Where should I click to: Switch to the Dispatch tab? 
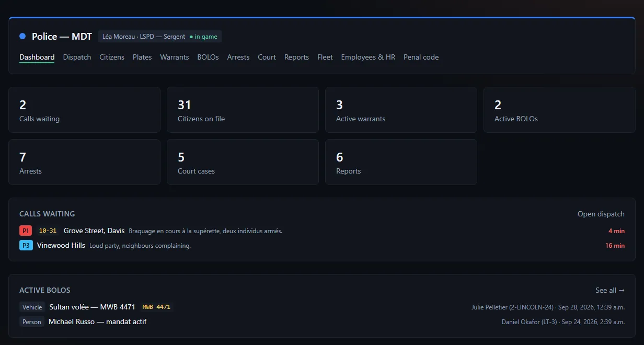(x=77, y=57)
